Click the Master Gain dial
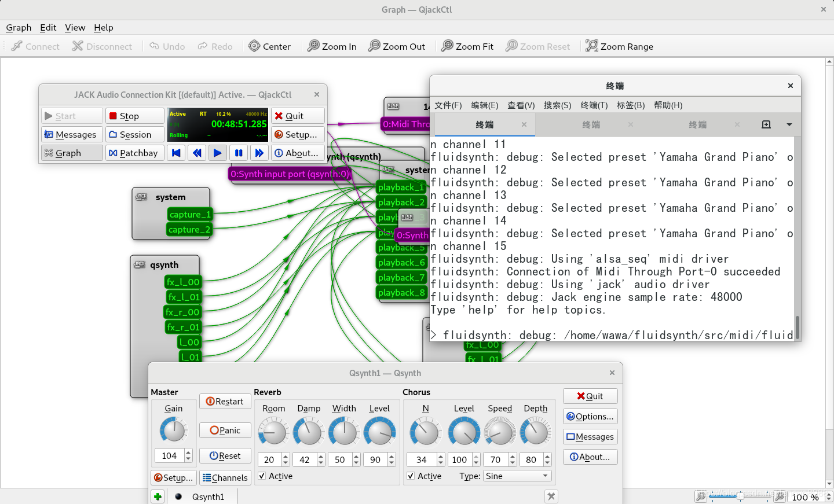The image size is (834, 504). point(173,430)
